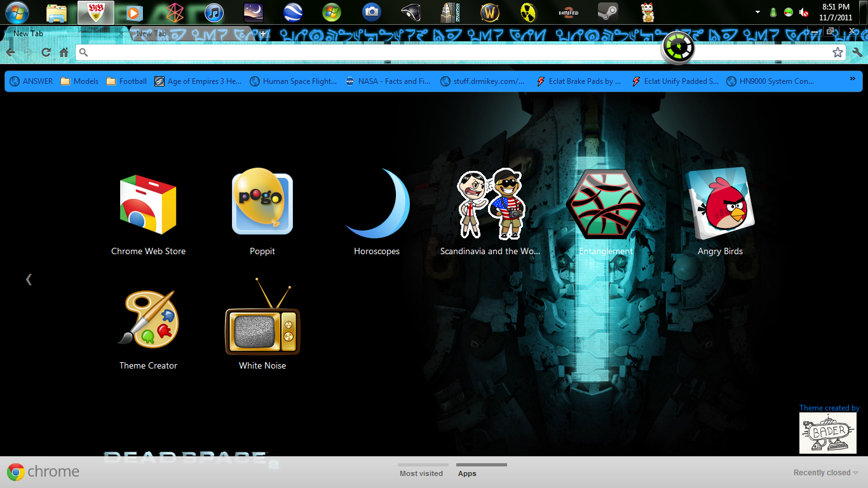Open Steam from the taskbar
Viewport: 868px width, 488px height.
pos(607,12)
